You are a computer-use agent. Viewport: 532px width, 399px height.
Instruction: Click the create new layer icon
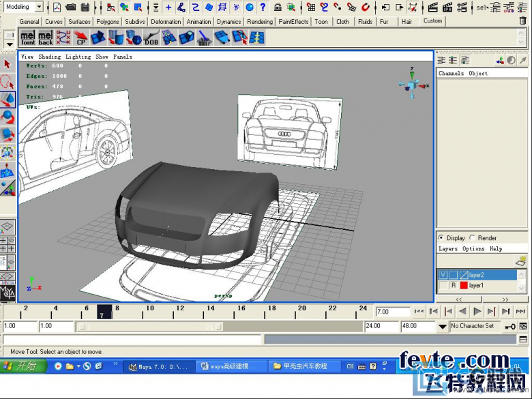[520, 261]
